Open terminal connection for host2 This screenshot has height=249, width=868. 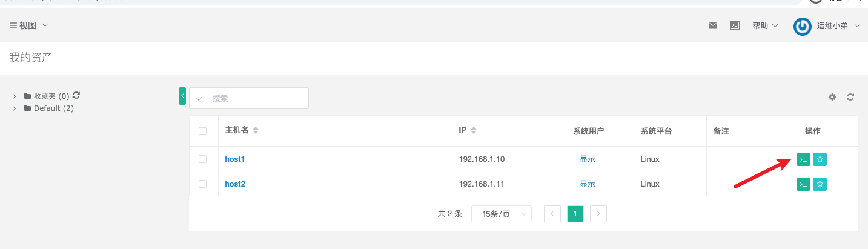coord(803,184)
